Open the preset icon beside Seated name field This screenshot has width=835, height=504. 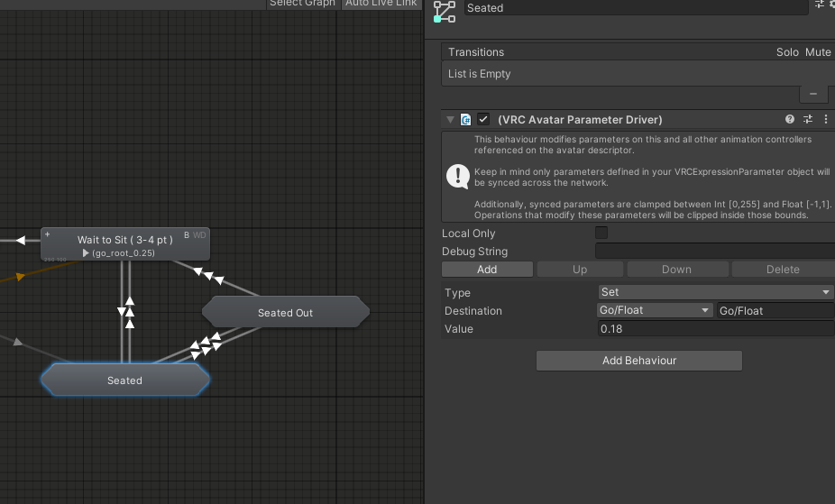click(x=819, y=5)
